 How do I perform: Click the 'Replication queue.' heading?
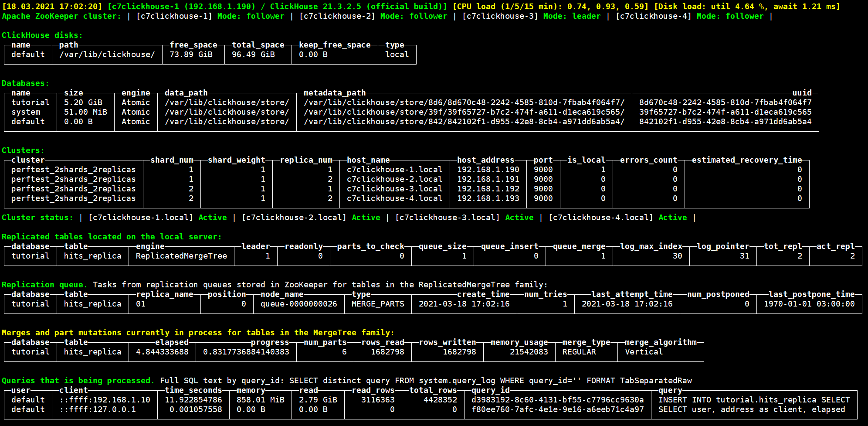pos(44,285)
